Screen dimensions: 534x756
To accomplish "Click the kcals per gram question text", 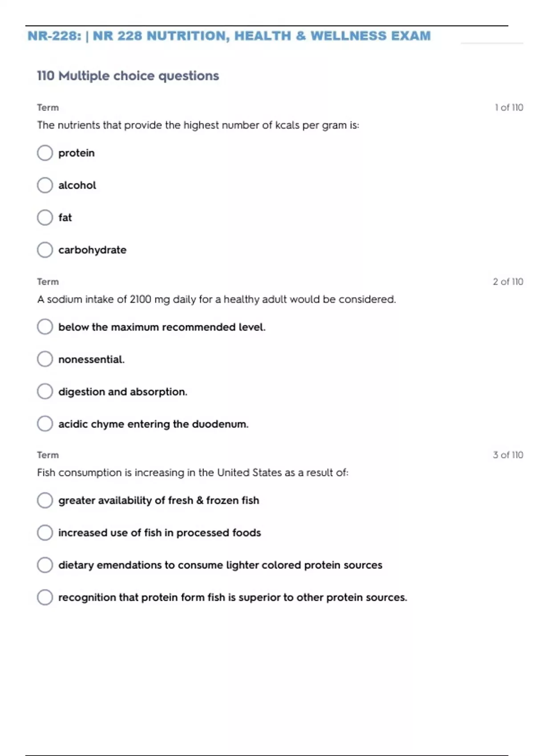I will 198,125.
